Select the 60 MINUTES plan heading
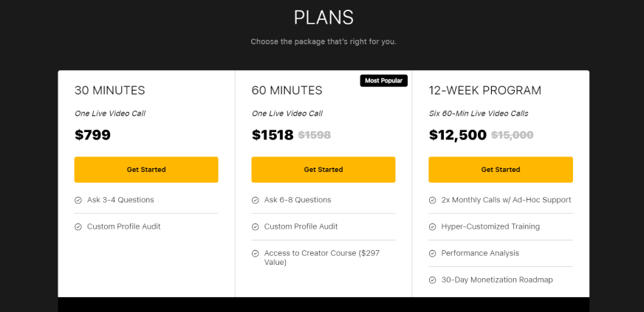 [x=287, y=91]
